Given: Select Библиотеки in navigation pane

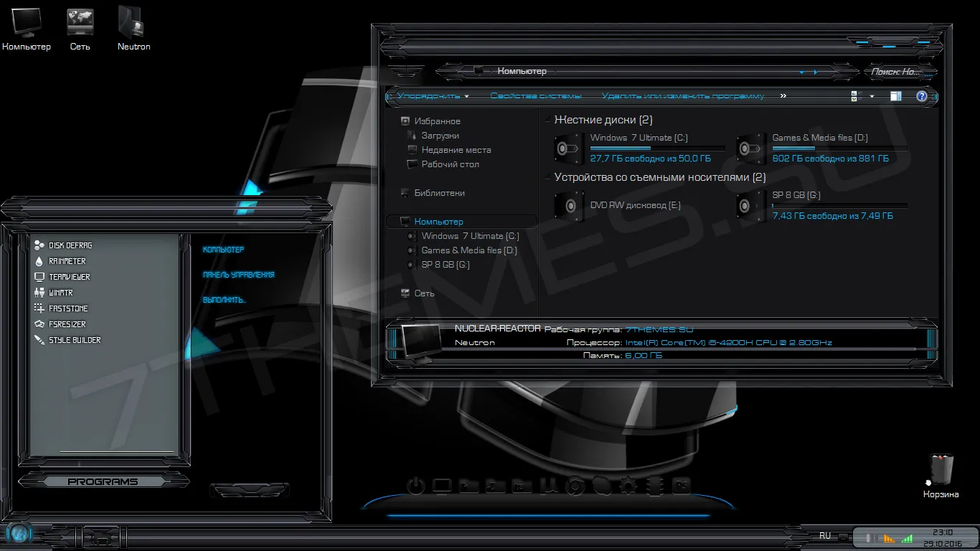Looking at the screenshot, I should (x=440, y=193).
